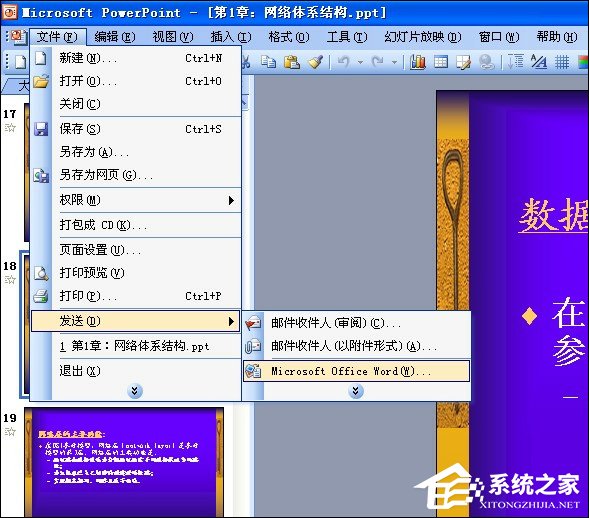Click the Insert Chart icon
The height and width of the screenshot is (518, 589).
tap(418, 62)
